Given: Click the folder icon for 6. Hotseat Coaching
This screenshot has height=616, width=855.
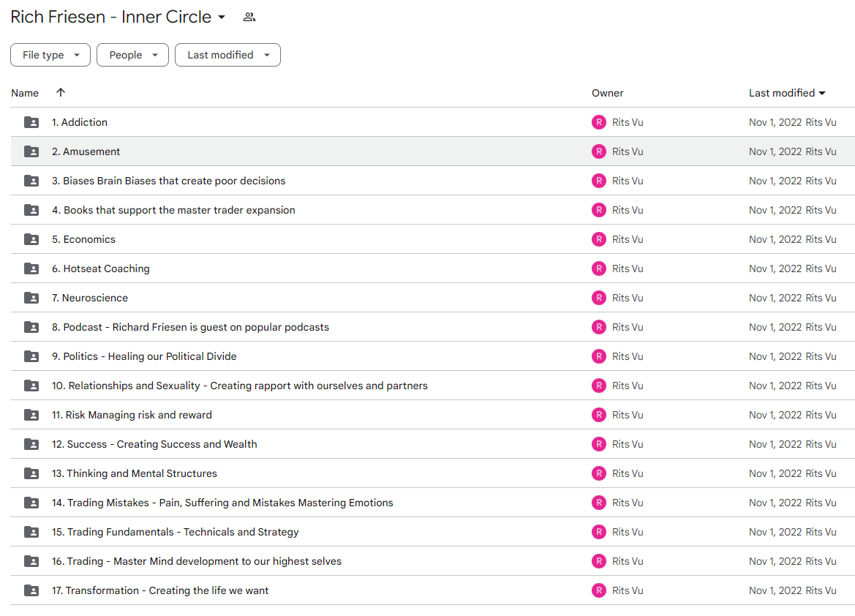Looking at the screenshot, I should [31, 268].
